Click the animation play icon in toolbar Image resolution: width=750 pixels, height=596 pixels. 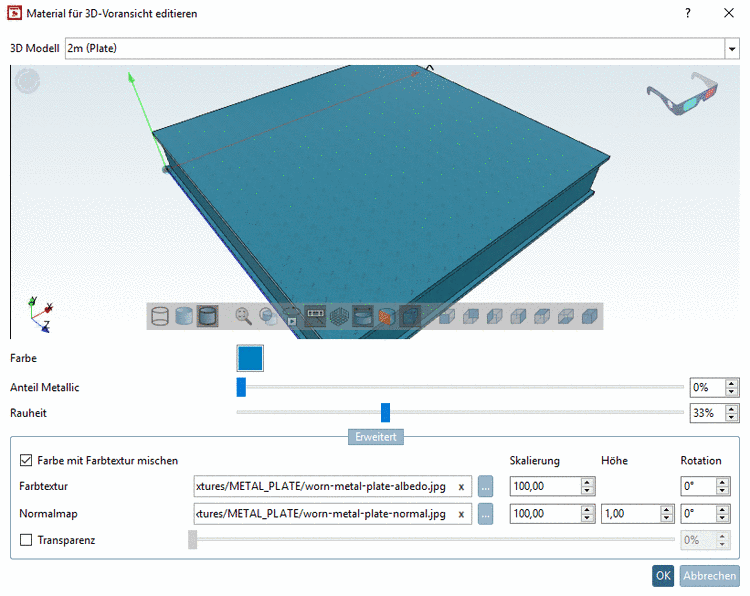(x=291, y=316)
